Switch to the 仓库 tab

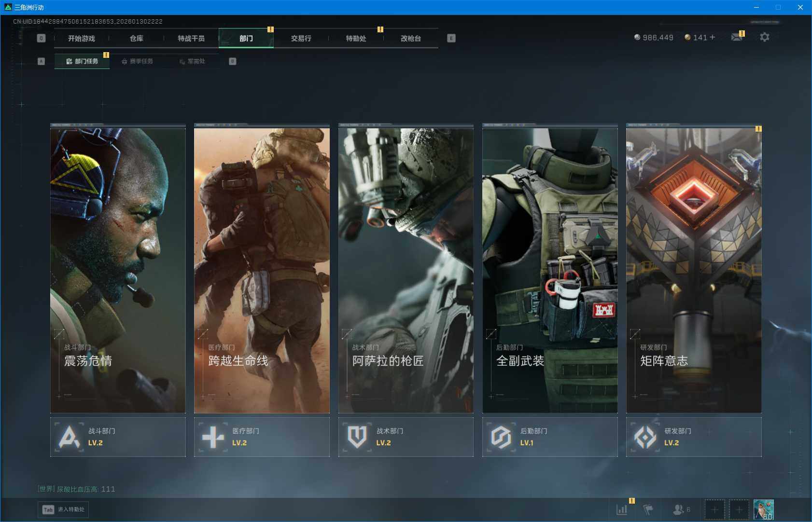point(137,39)
